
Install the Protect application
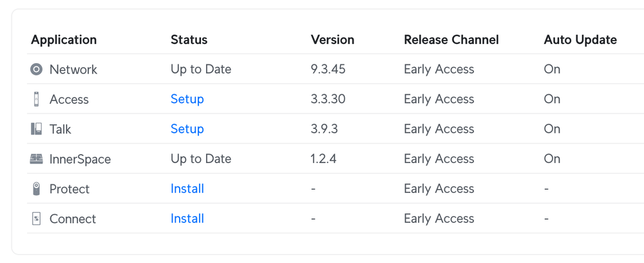click(187, 189)
